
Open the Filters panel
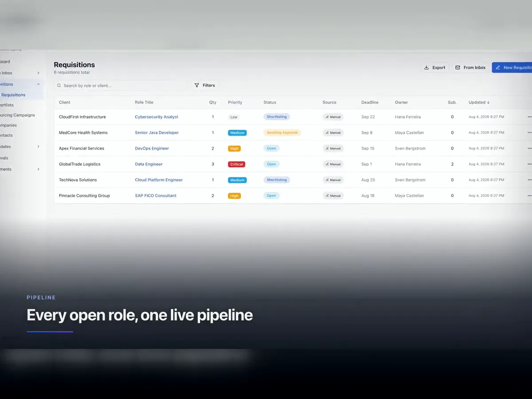205,85
